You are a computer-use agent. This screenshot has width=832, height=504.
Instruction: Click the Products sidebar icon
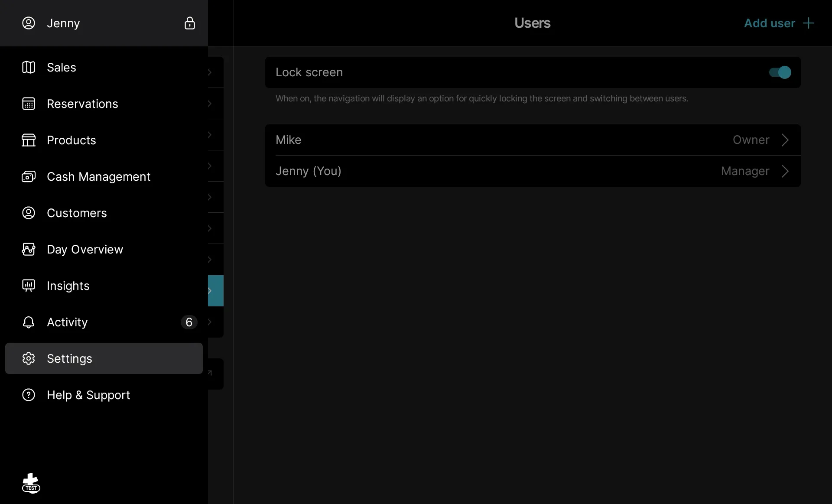28,140
